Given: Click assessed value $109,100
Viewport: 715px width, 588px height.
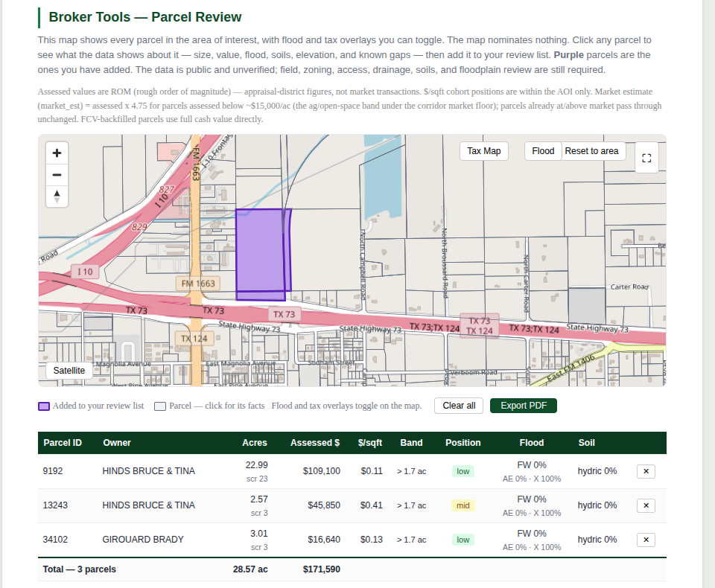Looking at the screenshot, I should [322, 471].
